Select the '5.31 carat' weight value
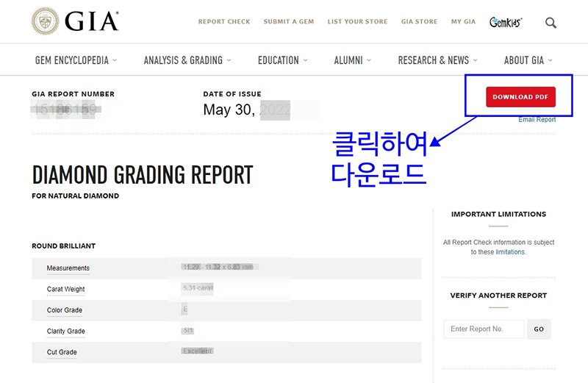 198,288
